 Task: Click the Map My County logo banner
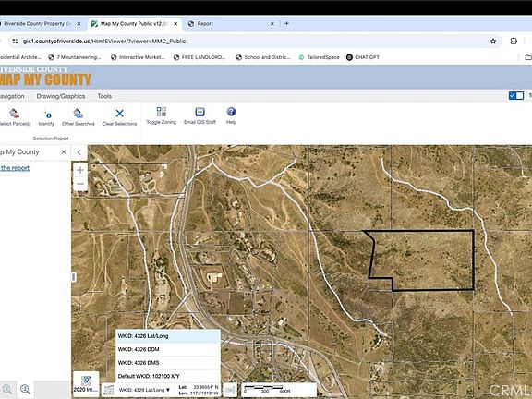click(45, 77)
